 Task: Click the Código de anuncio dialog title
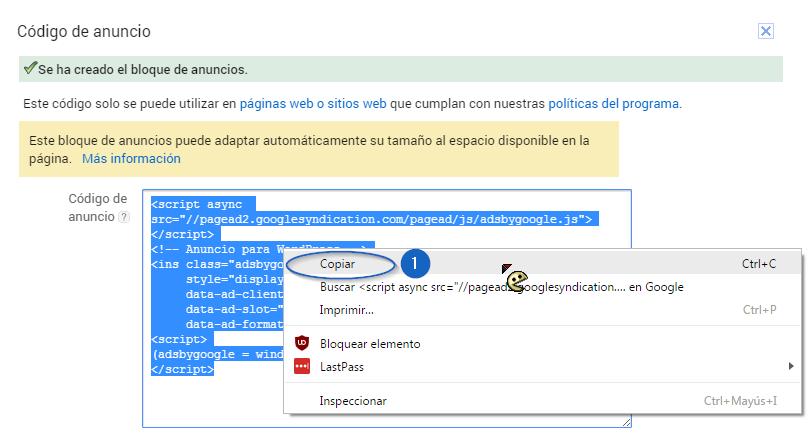(84, 31)
